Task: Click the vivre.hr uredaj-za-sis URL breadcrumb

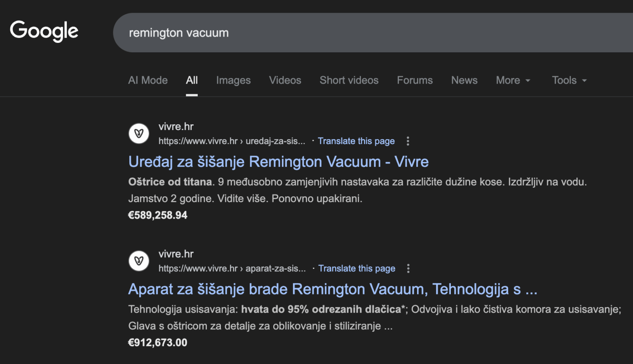Action: [232, 141]
